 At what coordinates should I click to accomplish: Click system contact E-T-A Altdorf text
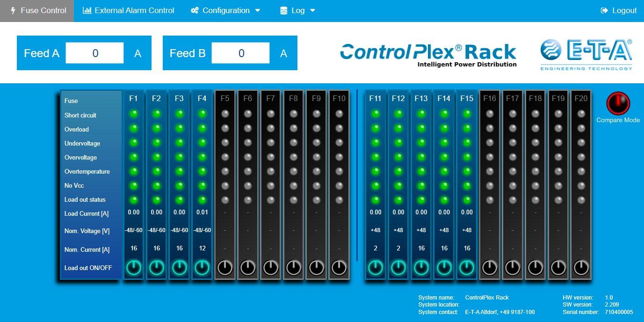pos(500,312)
